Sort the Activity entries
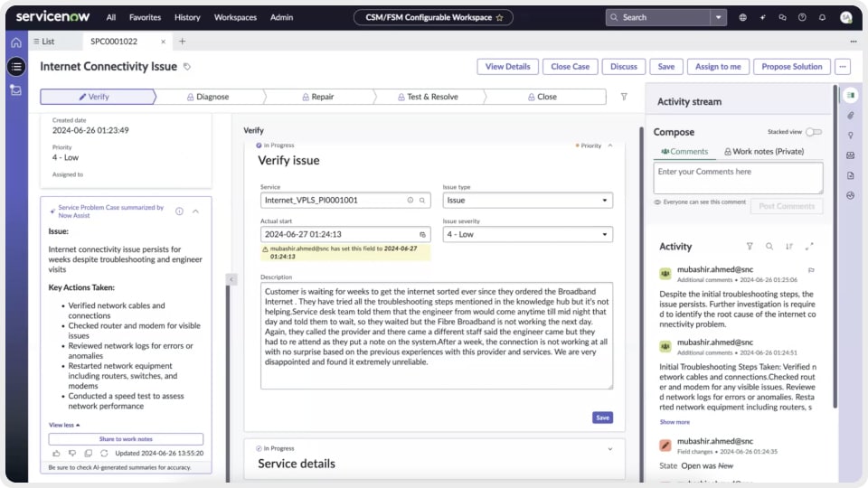868x488 pixels. click(x=788, y=246)
